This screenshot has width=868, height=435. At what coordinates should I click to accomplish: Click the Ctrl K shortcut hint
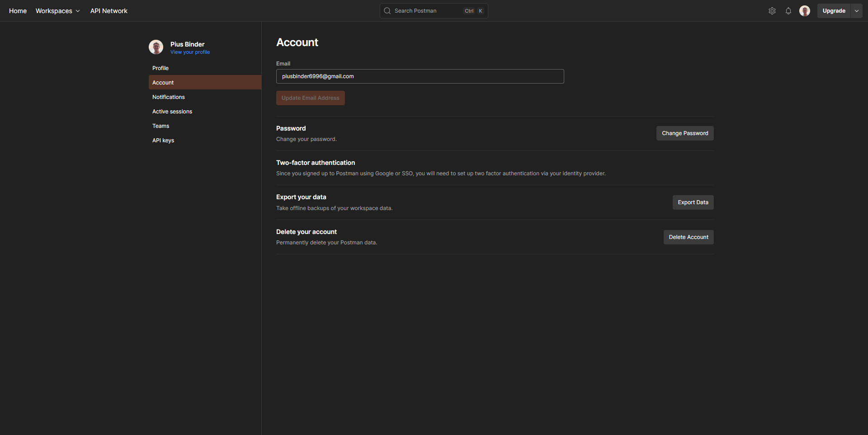(x=474, y=11)
